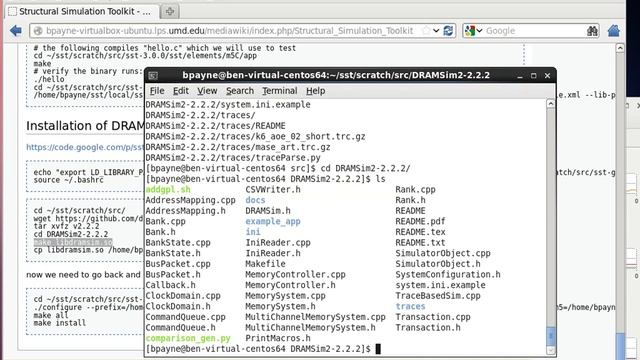
Task: Click the traces directory name in listing
Action: tap(410, 306)
